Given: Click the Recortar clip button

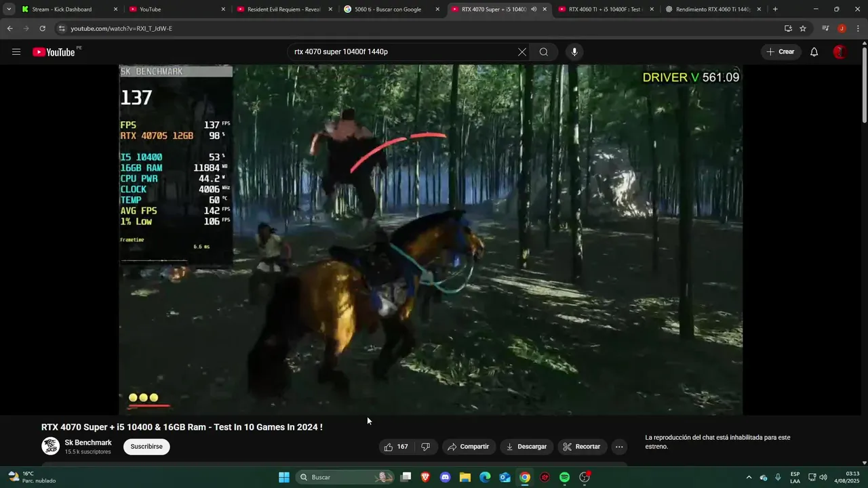Looking at the screenshot, I should click(x=583, y=447).
